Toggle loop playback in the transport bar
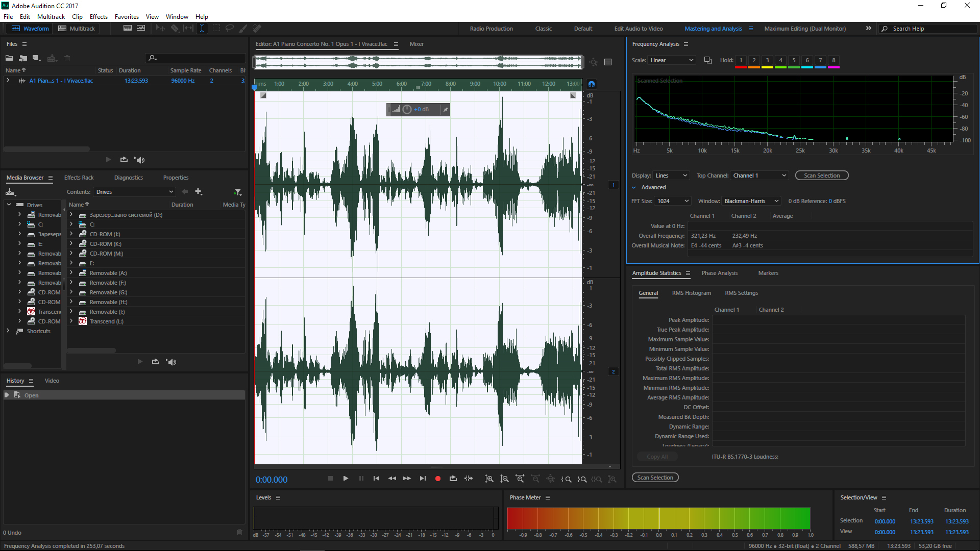This screenshot has width=980, height=551. tap(453, 479)
